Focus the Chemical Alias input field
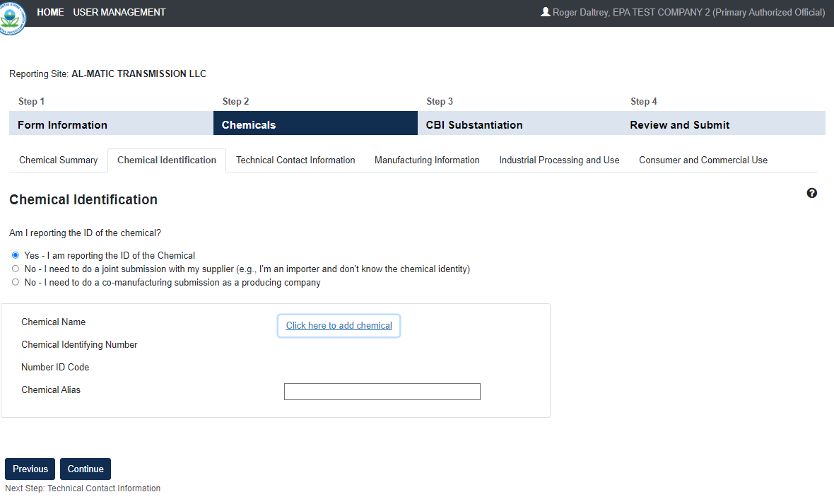The image size is (834, 504). (x=382, y=392)
